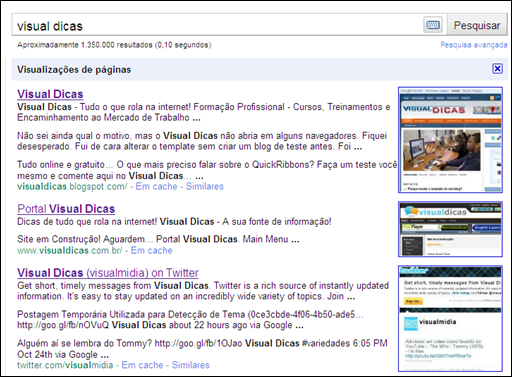512x377 pixels.
Task: Click the visualdicas portal preview thumbnail
Action: point(450,229)
